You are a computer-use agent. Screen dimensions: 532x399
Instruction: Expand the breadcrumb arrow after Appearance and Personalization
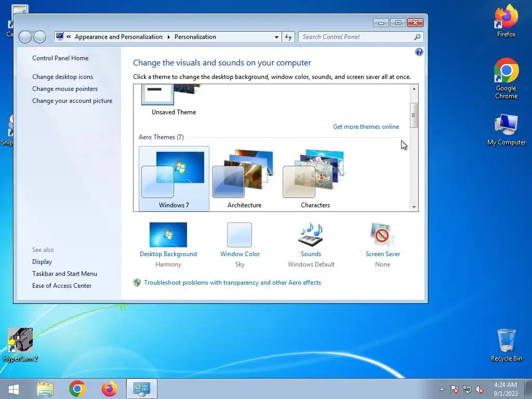pos(169,37)
